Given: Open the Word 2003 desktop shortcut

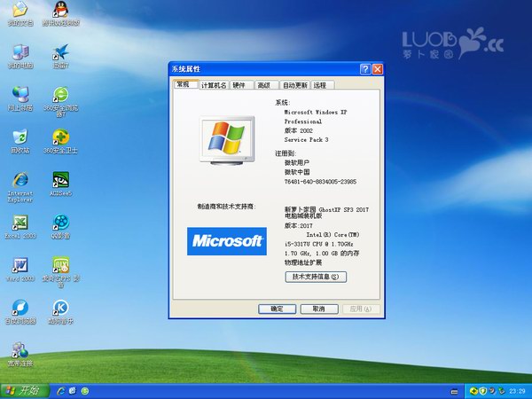Looking at the screenshot, I should [x=20, y=265].
